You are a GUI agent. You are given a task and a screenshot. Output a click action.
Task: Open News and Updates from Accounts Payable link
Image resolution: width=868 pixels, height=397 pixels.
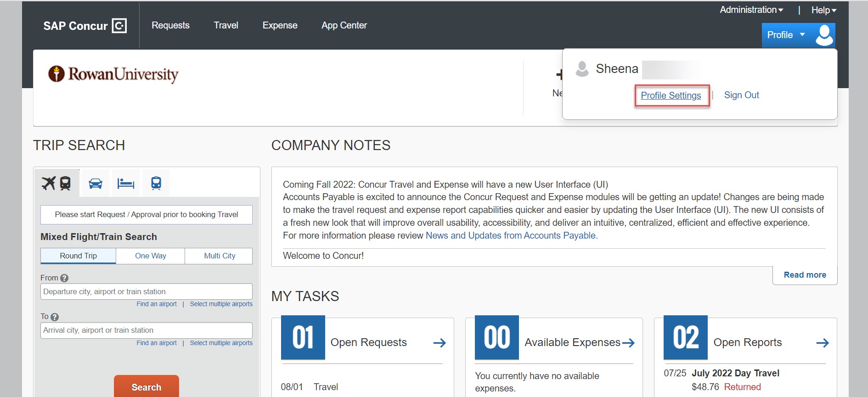[512, 235]
